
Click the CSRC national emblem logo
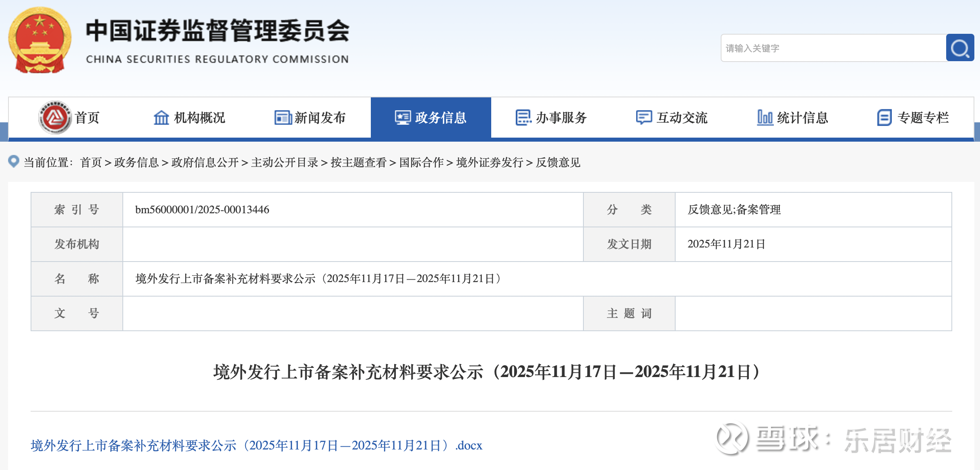pos(40,40)
